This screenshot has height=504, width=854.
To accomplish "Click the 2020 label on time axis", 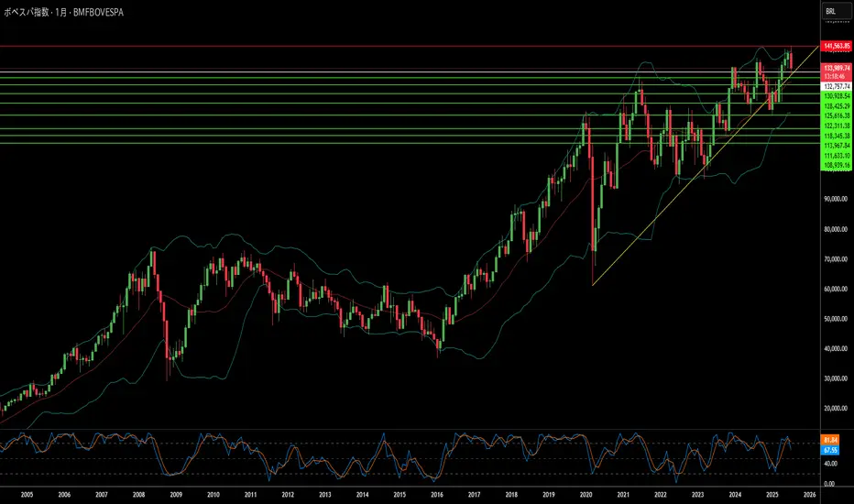I will point(586,495).
